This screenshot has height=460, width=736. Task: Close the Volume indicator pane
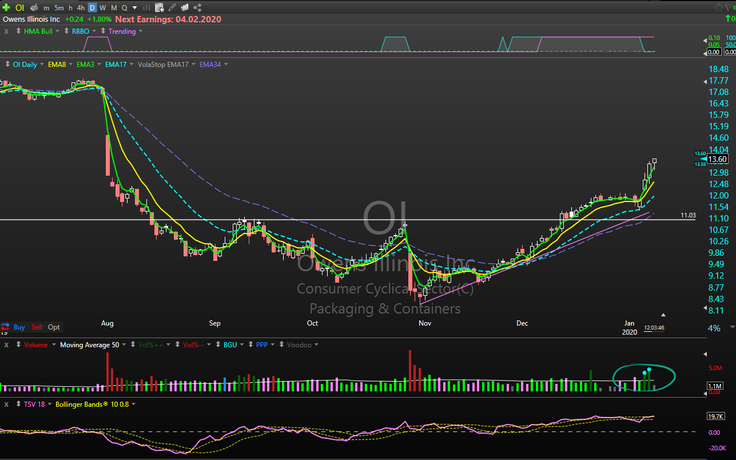[x=6, y=345]
